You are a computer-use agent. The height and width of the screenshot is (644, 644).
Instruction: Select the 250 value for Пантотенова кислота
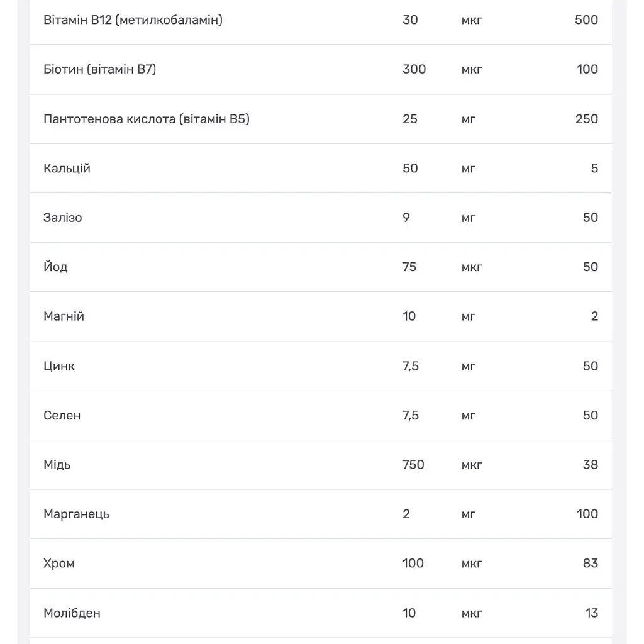point(587,119)
